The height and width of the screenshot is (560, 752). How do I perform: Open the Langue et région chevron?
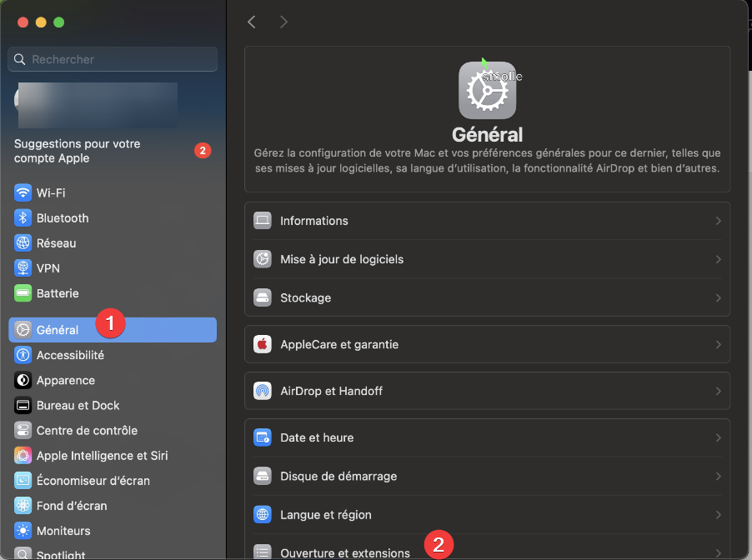pyautogui.click(x=718, y=514)
